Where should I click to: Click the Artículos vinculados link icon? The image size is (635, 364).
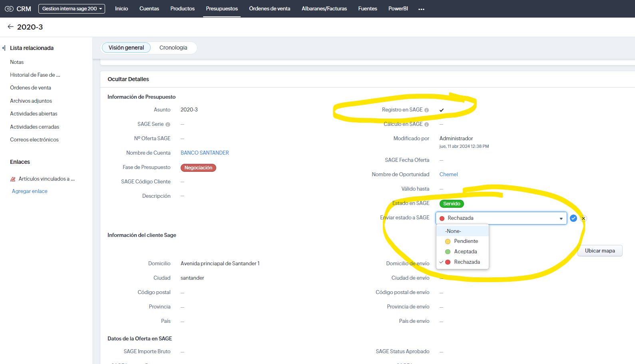pos(13,179)
